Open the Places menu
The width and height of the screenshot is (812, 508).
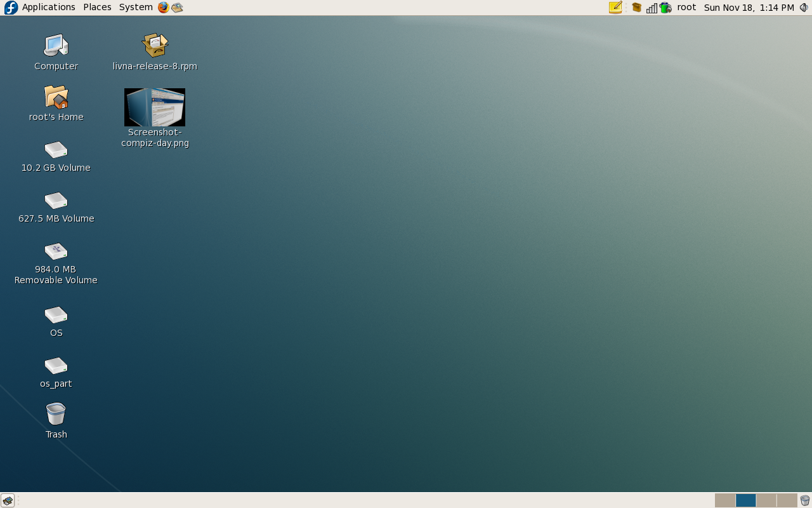97,7
